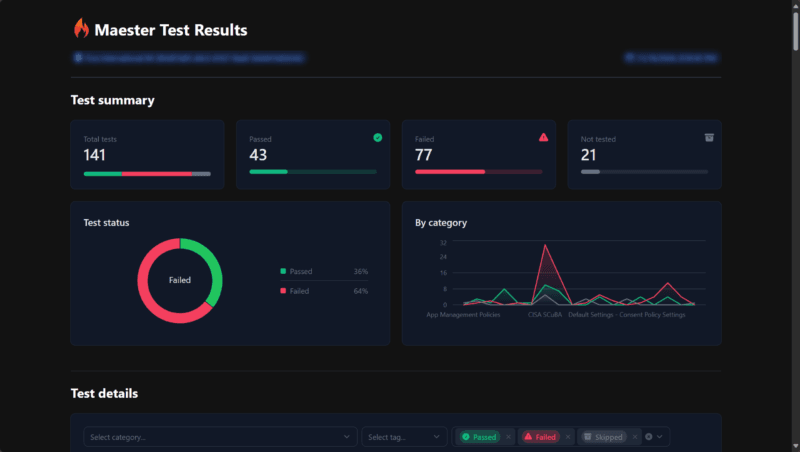Click the Maester flame logo icon
Viewport: 800px width, 452px height.
[x=81, y=29]
